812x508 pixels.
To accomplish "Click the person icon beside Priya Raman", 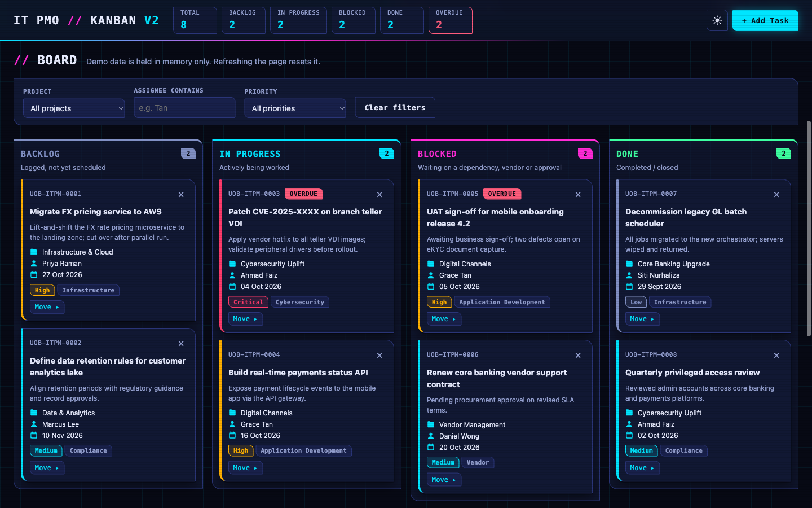I will click(x=34, y=264).
